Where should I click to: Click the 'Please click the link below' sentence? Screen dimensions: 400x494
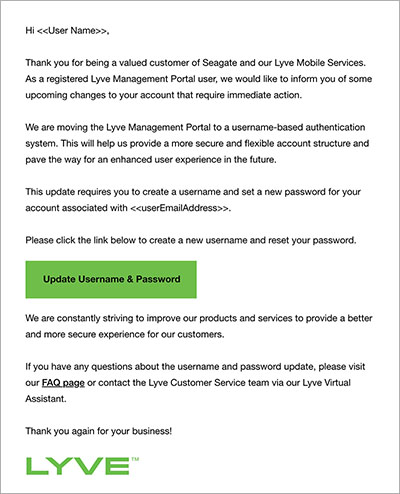click(81, 240)
